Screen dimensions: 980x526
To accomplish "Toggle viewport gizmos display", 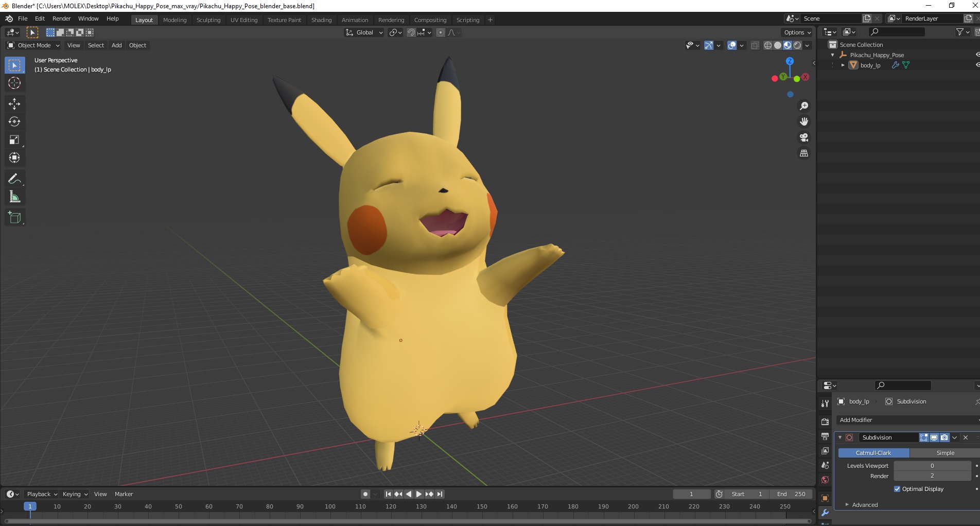I will coord(709,45).
